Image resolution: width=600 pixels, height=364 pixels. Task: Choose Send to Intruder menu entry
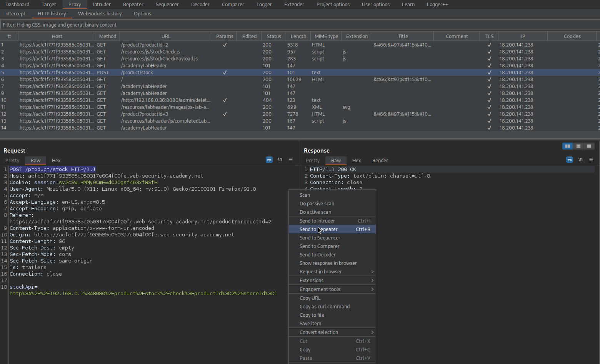(332, 221)
